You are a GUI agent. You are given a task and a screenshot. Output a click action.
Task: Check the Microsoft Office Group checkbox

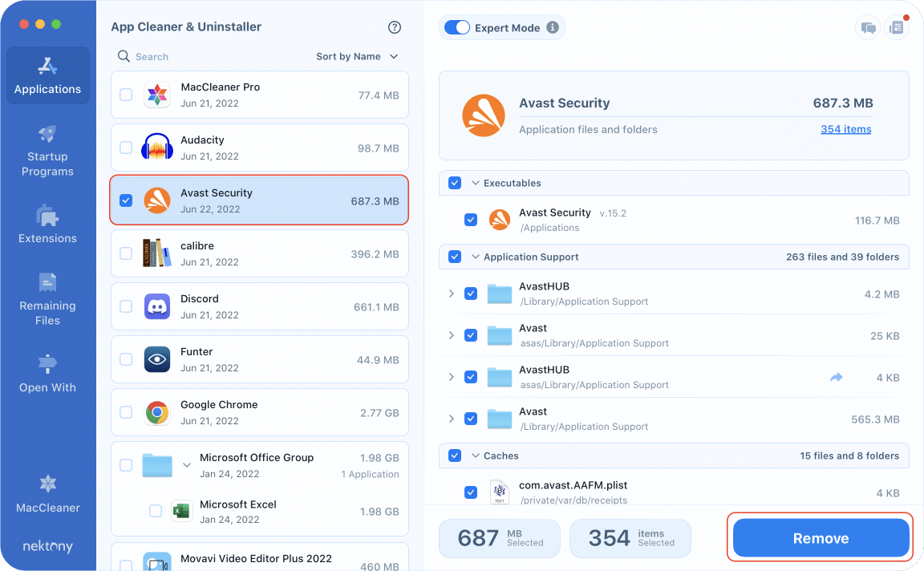(x=126, y=465)
